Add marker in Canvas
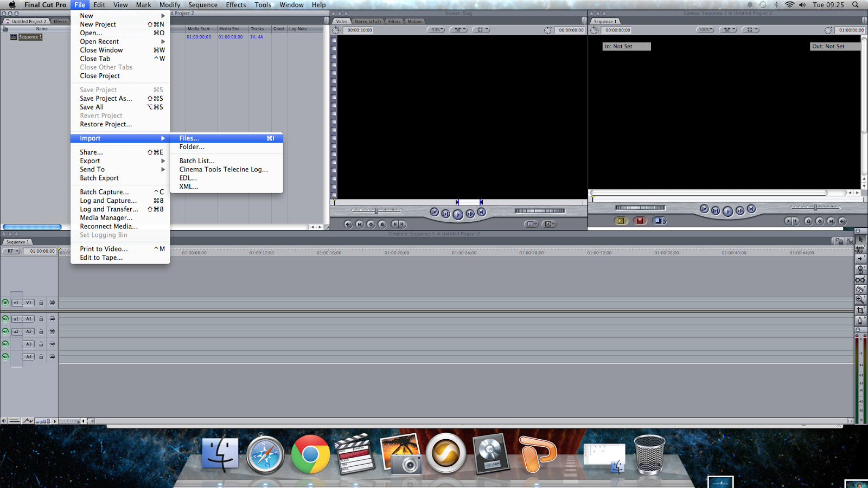 [x=808, y=221]
